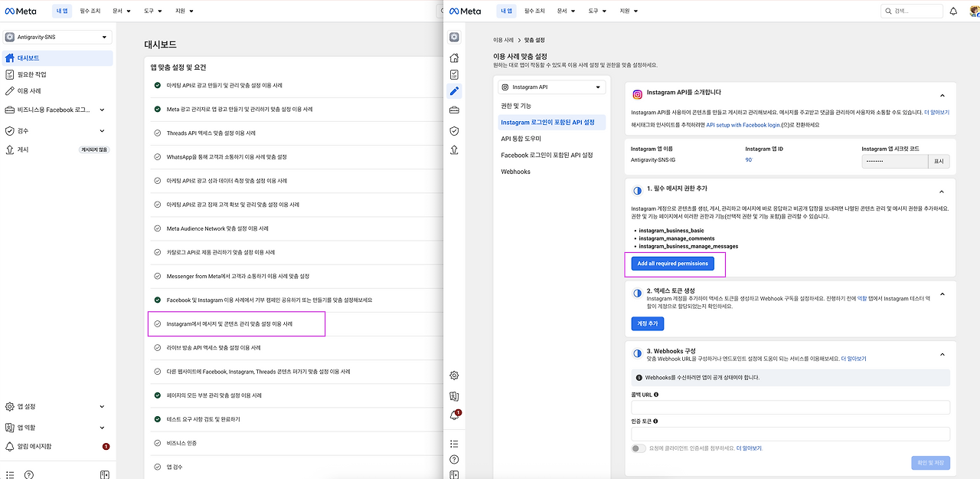This screenshot has width=980, height=479.
Task: Click the info icon next to 인증 토큰
Action: pos(656,421)
